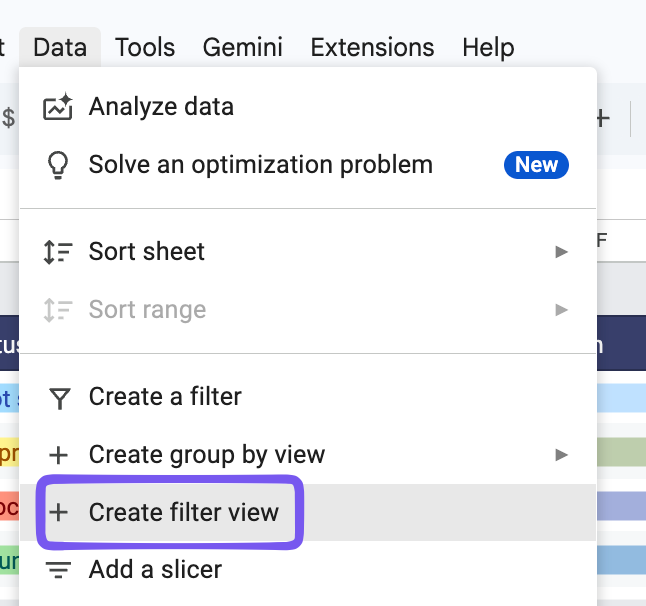The image size is (646, 606).
Task: Click the greyed Sort range entry
Action: click(x=308, y=310)
